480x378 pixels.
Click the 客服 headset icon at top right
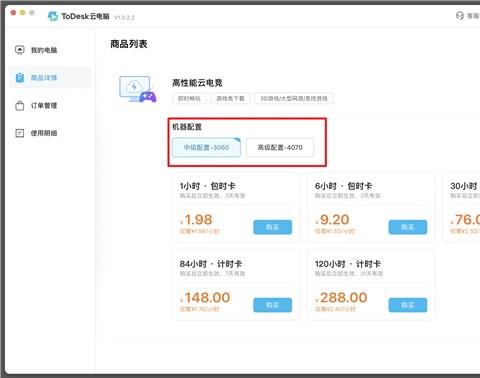pyautogui.click(x=460, y=16)
